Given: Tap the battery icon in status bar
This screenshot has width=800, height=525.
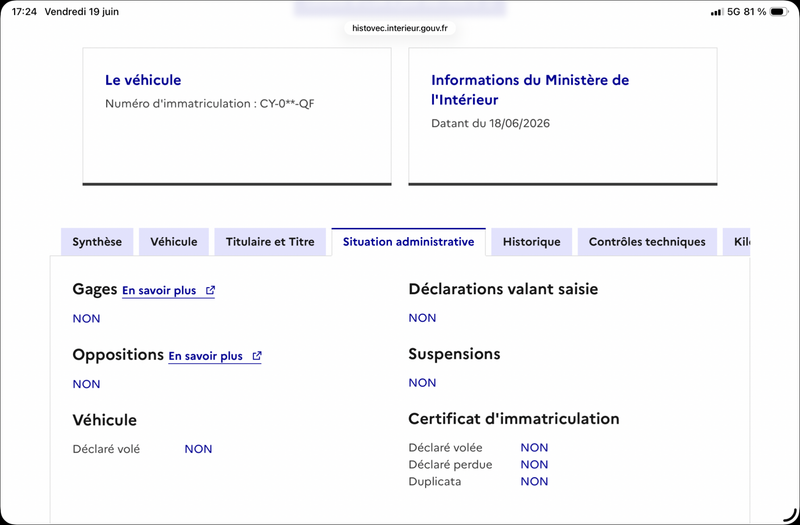Looking at the screenshot, I should (779, 12).
